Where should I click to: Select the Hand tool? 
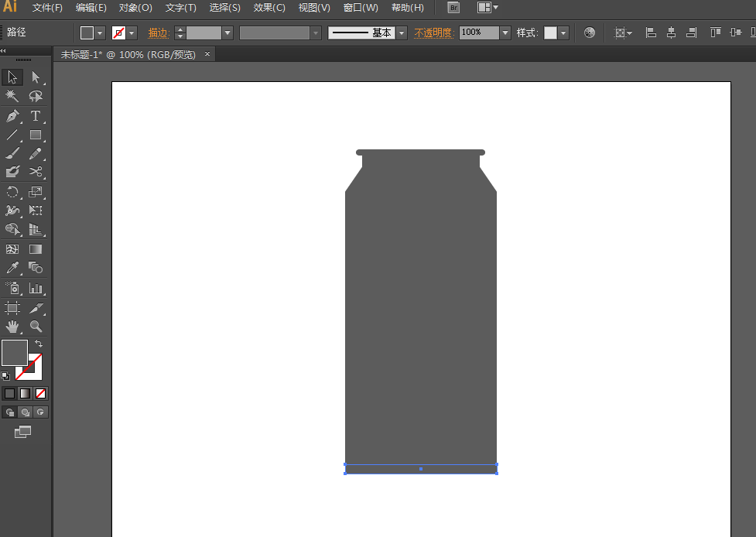point(12,327)
